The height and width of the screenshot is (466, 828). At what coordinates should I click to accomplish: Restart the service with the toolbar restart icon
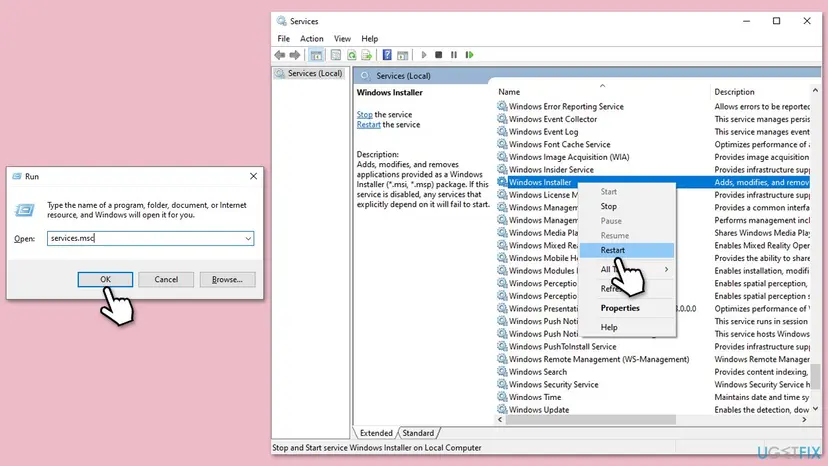pos(469,55)
